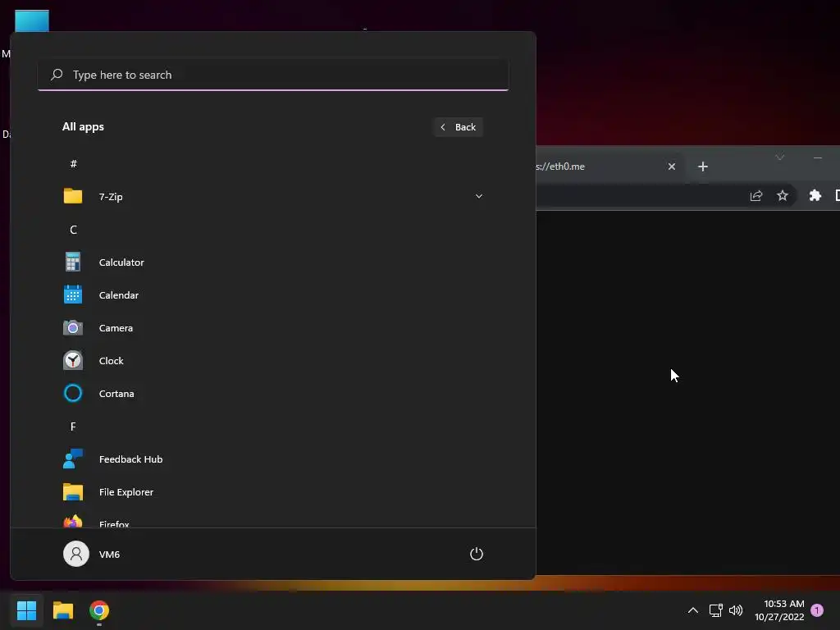This screenshot has width=840, height=630.
Task: Open the VM6 user account avatar
Action: coord(76,554)
